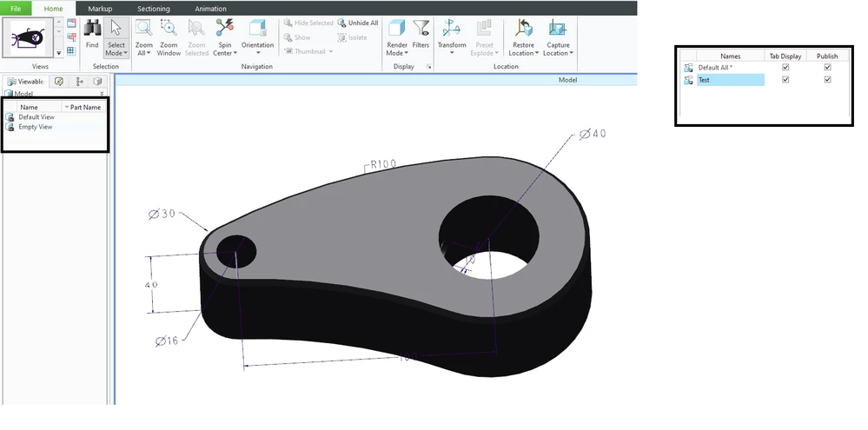The height and width of the screenshot is (430, 868).
Task: Toggle Publish checkbox for Default All
Action: tap(827, 67)
